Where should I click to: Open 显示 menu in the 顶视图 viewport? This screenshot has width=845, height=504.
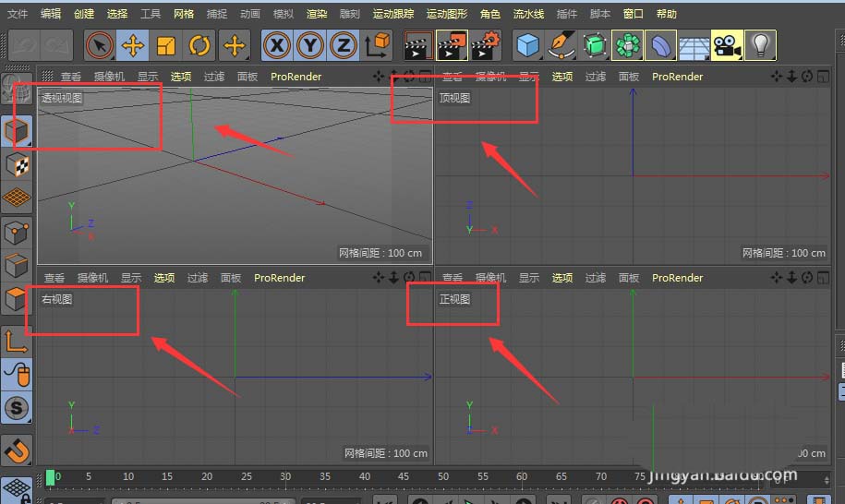pos(528,77)
